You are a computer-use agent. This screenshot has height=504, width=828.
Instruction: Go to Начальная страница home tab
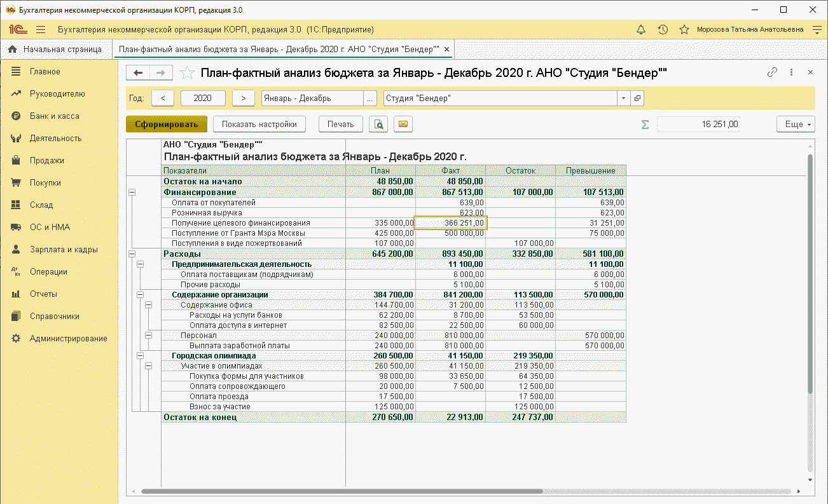click(x=55, y=49)
